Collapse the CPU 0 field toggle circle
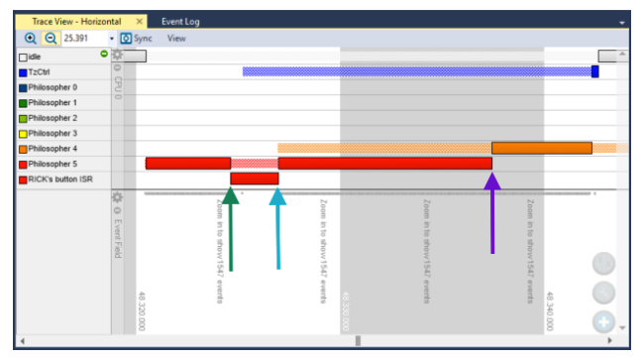644x361 pixels. (x=117, y=67)
